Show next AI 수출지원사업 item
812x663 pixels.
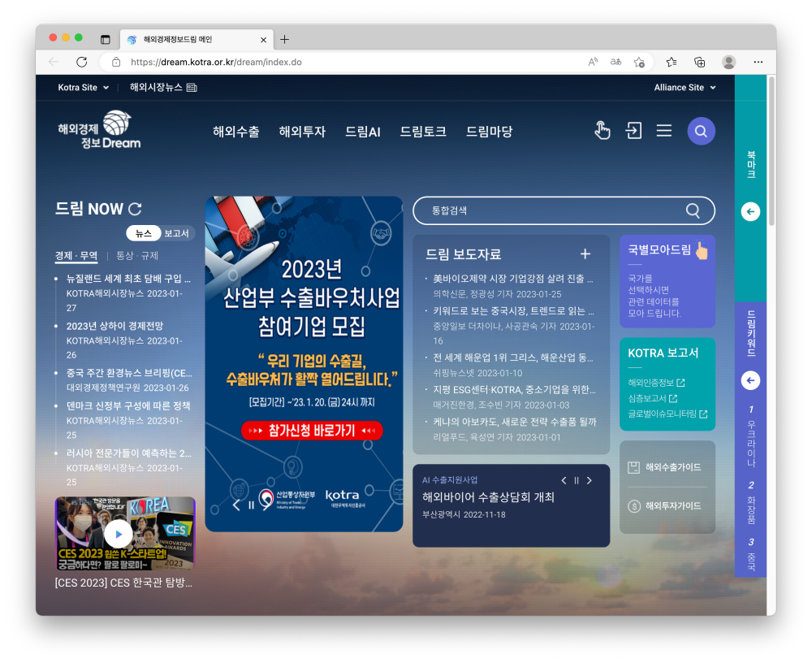point(590,480)
